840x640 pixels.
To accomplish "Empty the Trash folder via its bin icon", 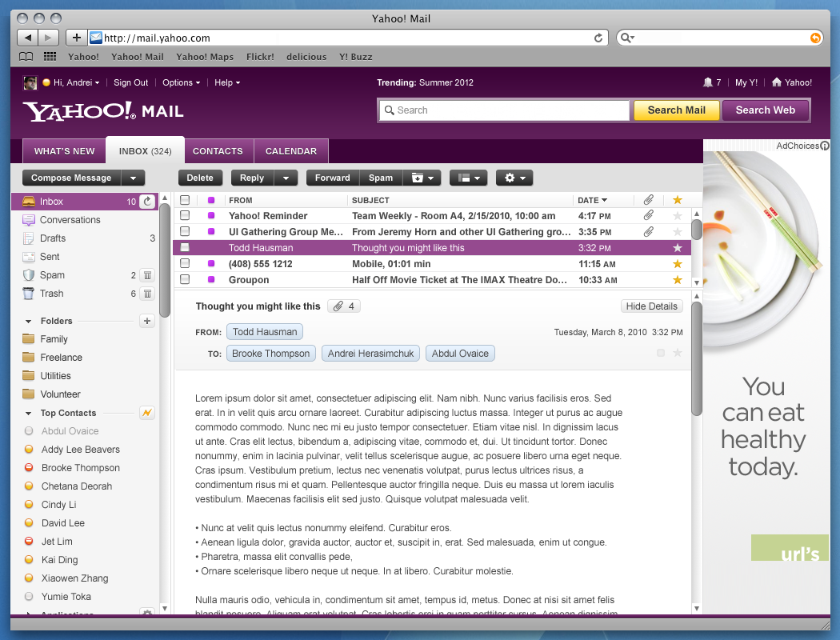I will [x=147, y=294].
